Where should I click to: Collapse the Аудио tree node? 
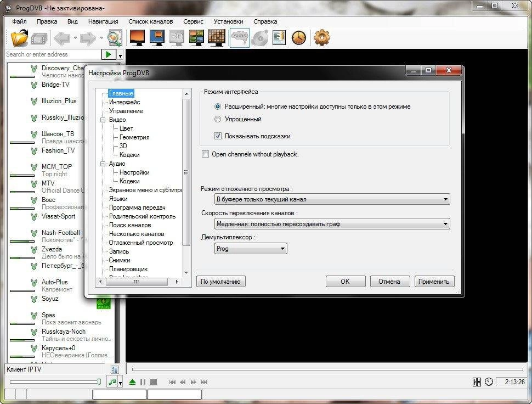click(103, 164)
